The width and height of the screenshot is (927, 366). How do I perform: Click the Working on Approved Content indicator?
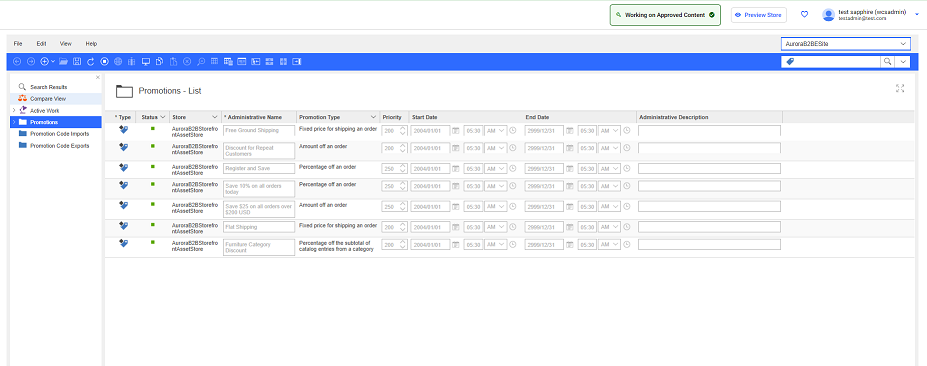pos(665,15)
